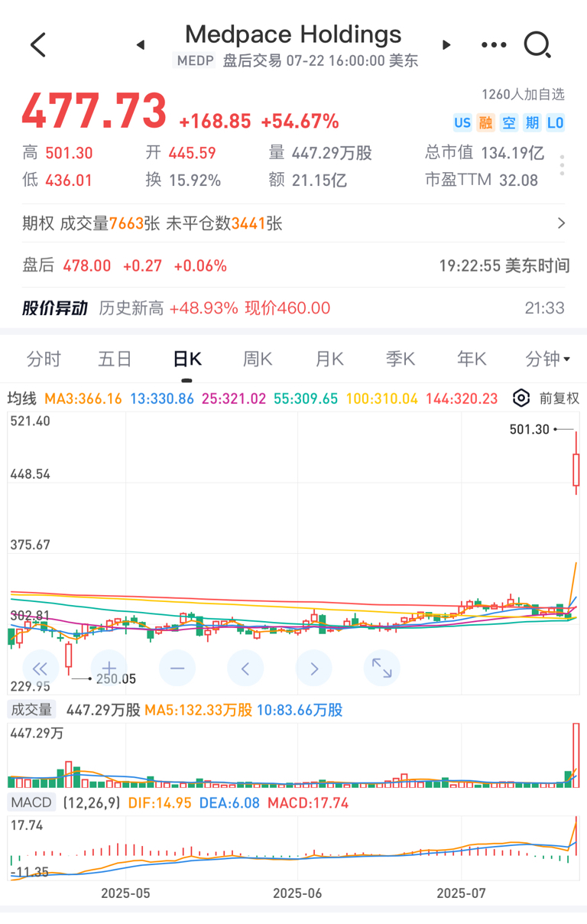Open the 股价异动 price alert row
Viewport: 587px width, 924px height.
[293, 308]
